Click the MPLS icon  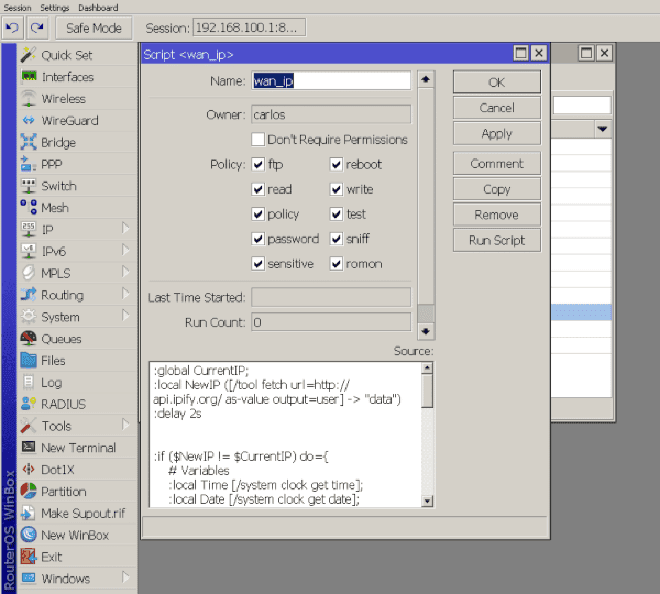(x=29, y=272)
